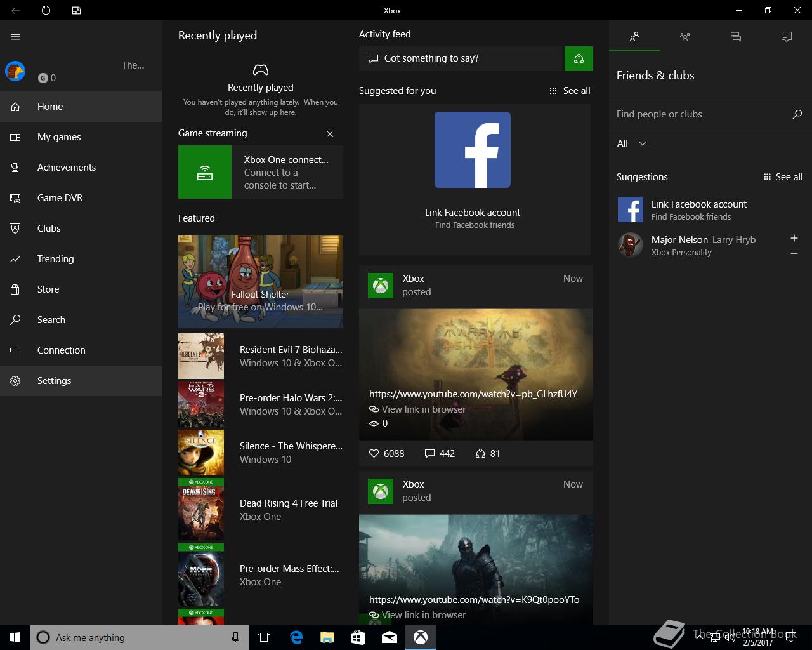The height and width of the screenshot is (650, 812).
Task: Click the multi-window icon in title bar
Action: 76,10
